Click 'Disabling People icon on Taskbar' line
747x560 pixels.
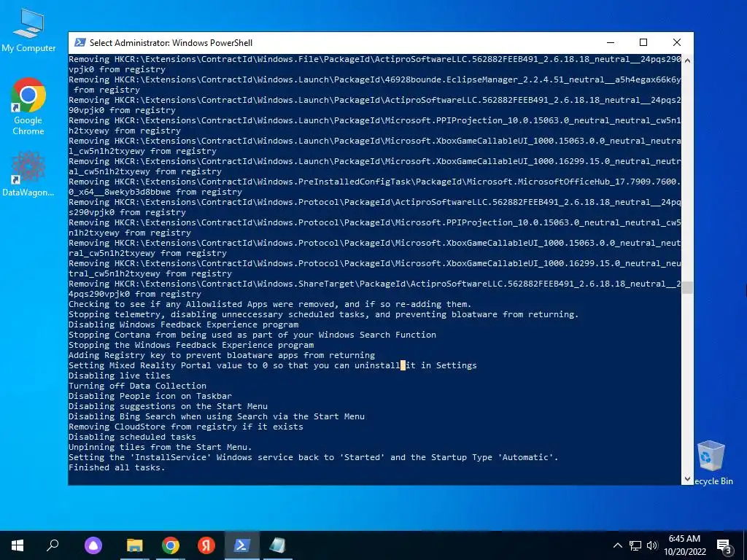pyautogui.click(x=150, y=396)
